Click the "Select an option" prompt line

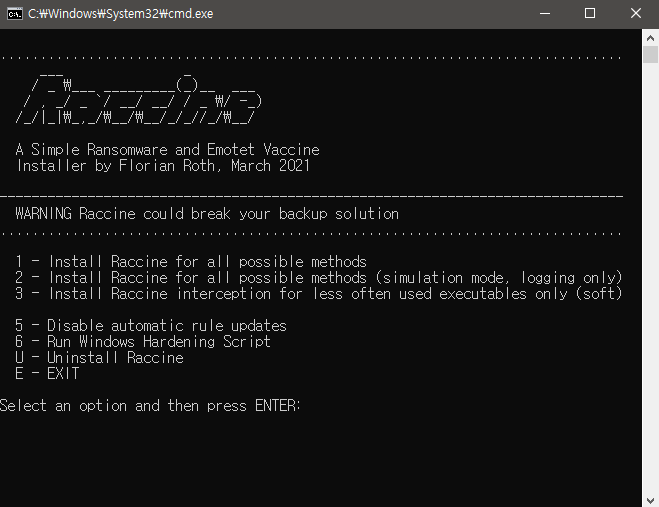coord(150,406)
